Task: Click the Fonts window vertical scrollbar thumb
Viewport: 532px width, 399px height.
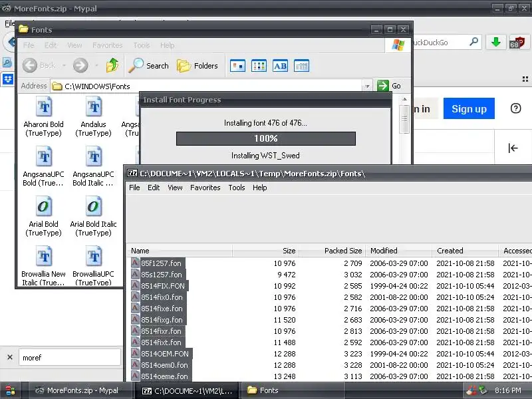Action: click(x=404, y=119)
